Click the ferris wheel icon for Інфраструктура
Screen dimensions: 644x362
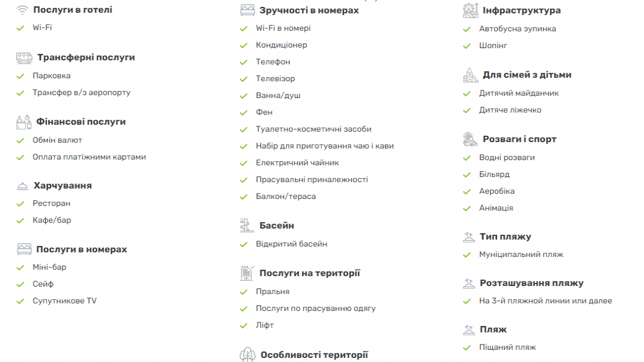point(470,10)
